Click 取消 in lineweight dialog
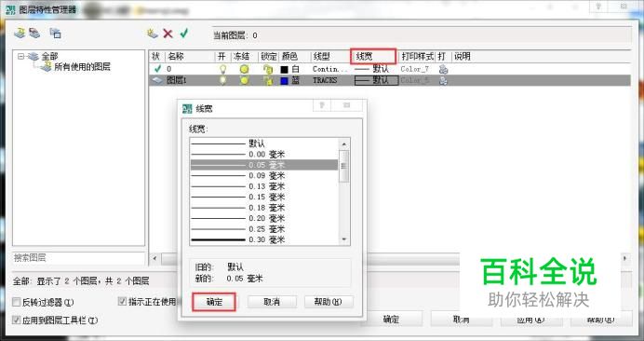 click(272, 302)
